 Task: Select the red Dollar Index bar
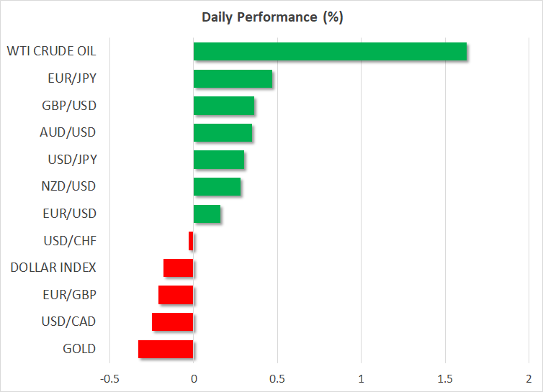(179, 268)
